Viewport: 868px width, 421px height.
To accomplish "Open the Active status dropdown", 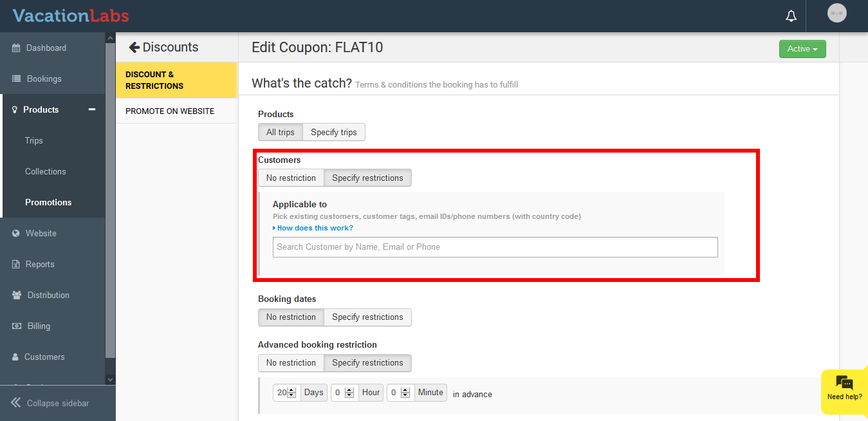I will pos(802,49).
